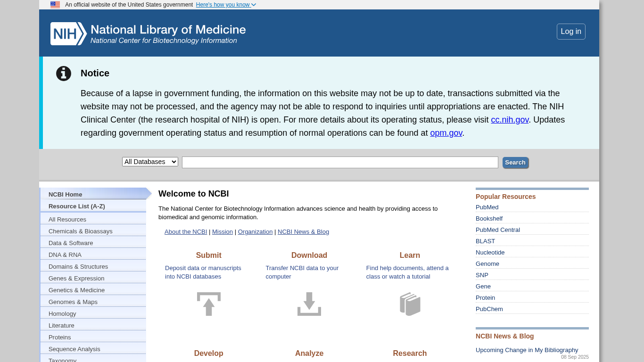The width and height of the screenshot is (644, 362).
Task: Open the cc.nih.gov link
Action: pyautogui.click(x=510, y=120)
